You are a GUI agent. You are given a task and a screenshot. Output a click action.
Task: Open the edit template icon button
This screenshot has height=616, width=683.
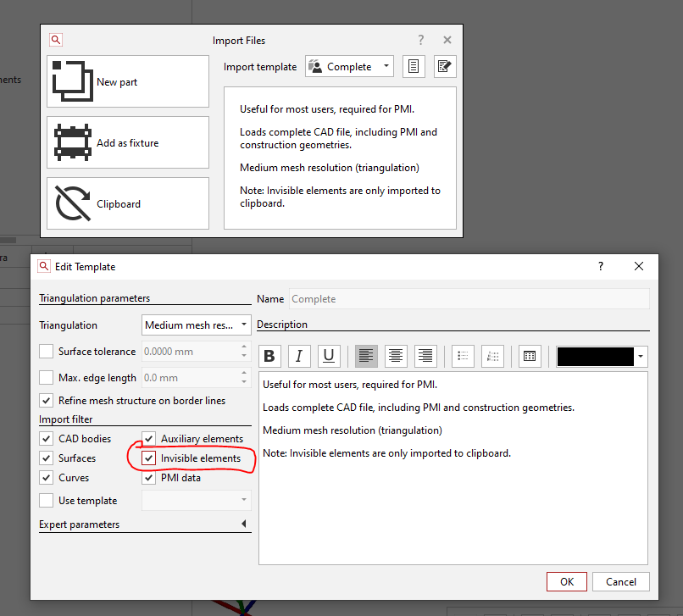[x=445, y=67]
